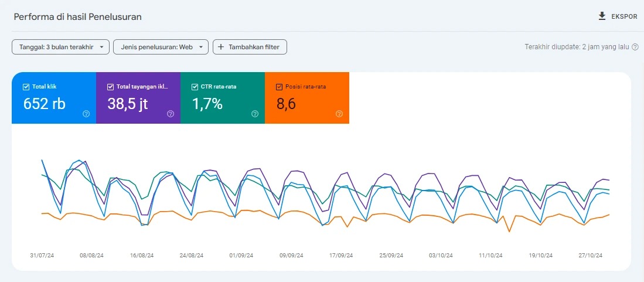Select the blue 652 rb clicks card
The height and width of the screenshot is (282, 644).
tap(54, 98)
